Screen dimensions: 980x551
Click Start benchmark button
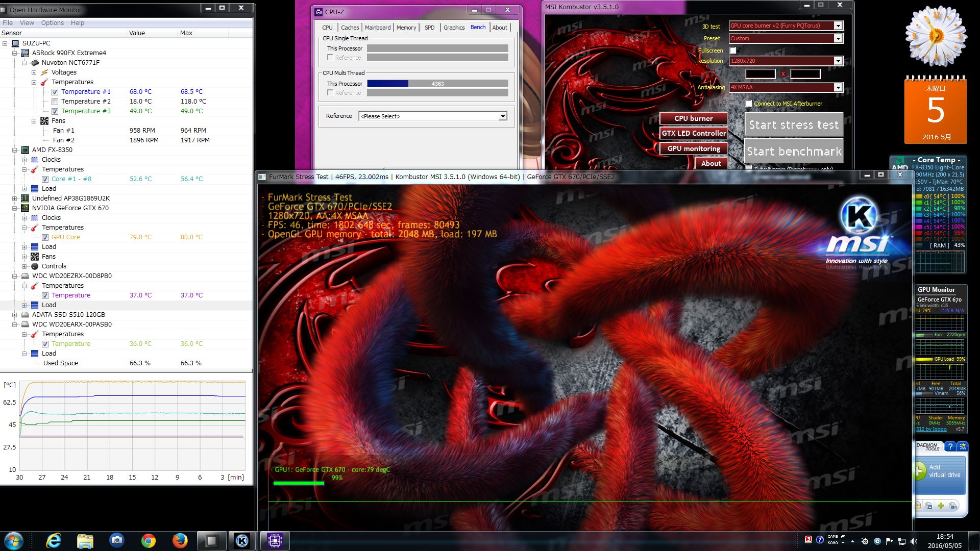[794, 152]
